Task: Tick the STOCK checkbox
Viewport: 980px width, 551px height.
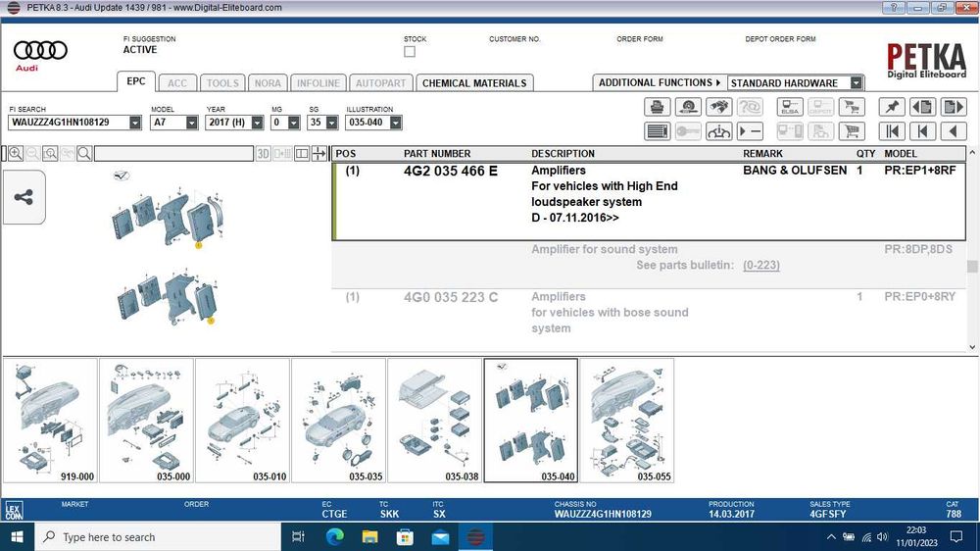Action: point(410,52)
